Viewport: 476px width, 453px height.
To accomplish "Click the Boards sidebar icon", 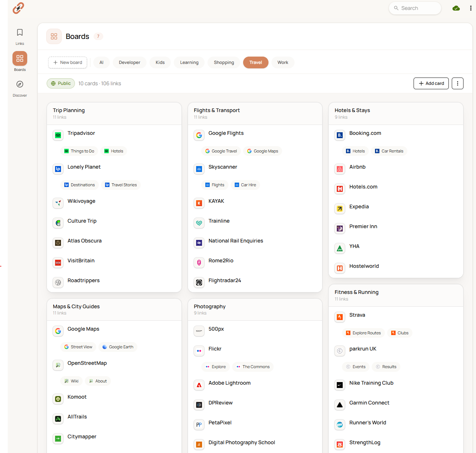I will click(20, 58).
